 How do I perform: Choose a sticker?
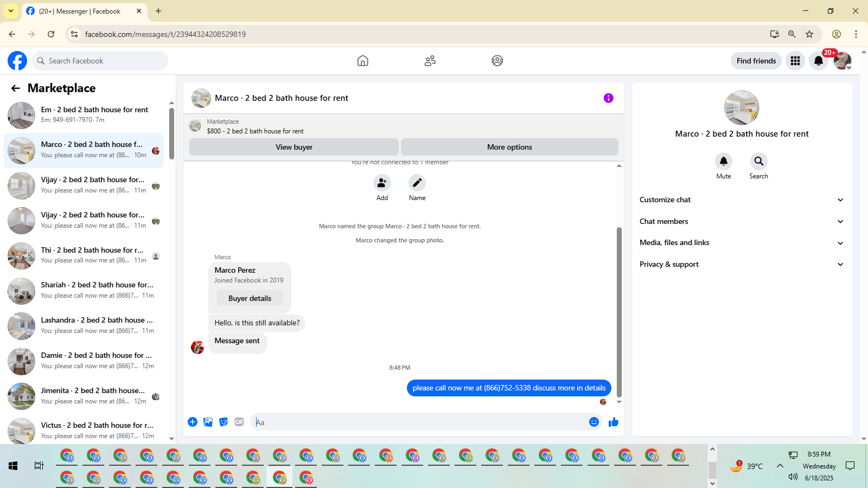[224, 422]
